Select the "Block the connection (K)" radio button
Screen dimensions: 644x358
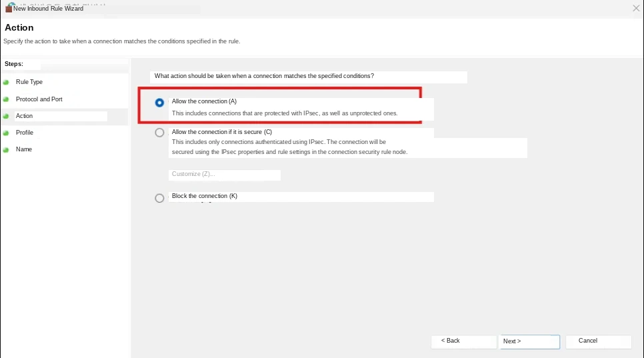[159, 198]
